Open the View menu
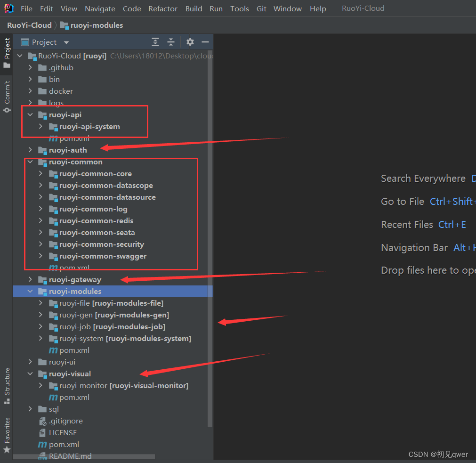Viewport: 476px width, 463px height. coord(69,9)
